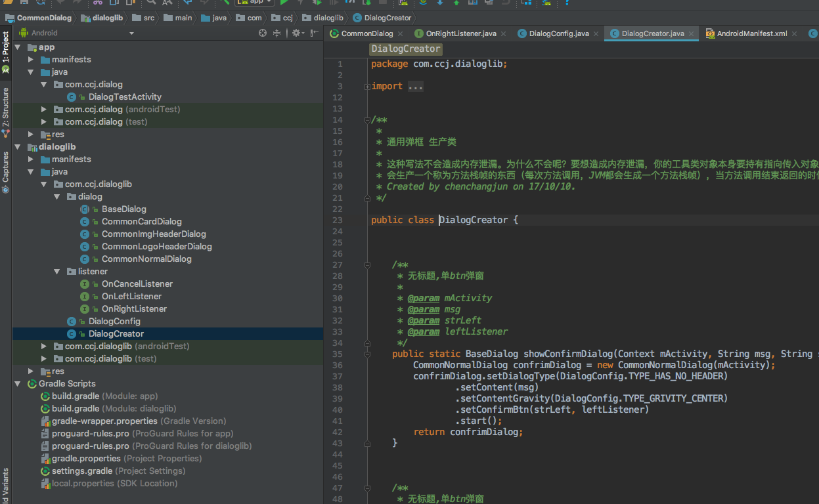
Task: Collapse the dialog package folder
Action: [57, 197]
